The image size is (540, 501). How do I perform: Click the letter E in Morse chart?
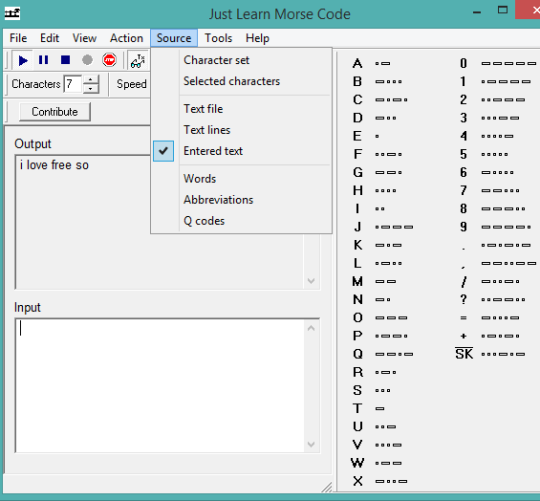[x=357, y=136]
